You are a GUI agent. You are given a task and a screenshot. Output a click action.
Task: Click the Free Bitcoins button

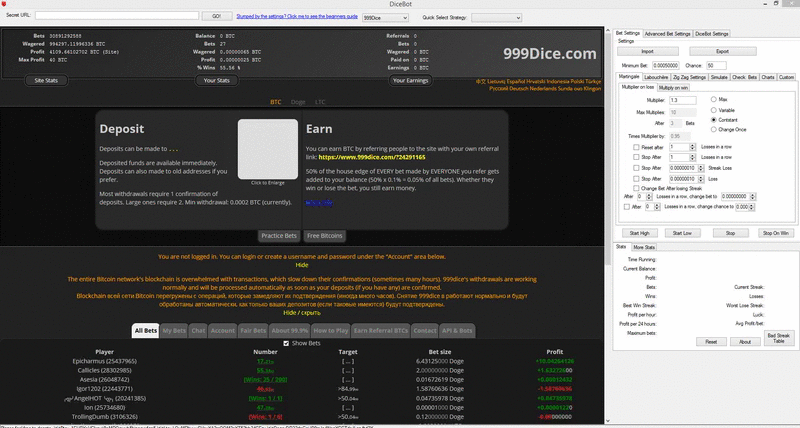click(325, 236)
